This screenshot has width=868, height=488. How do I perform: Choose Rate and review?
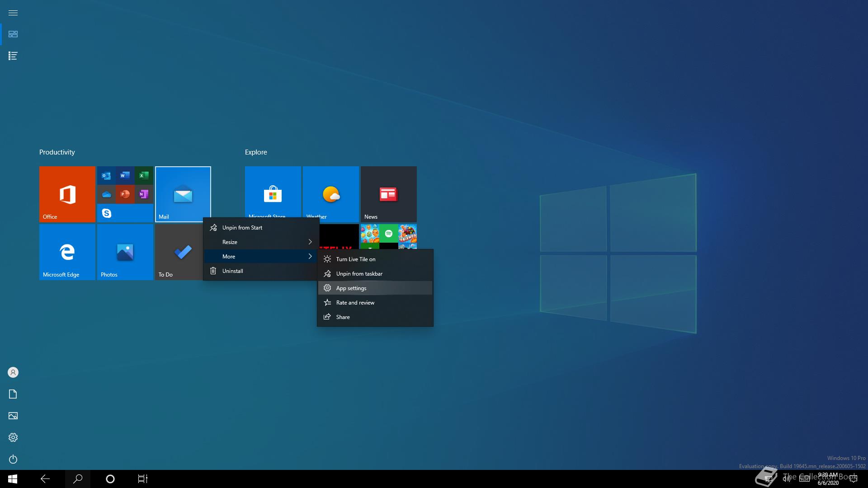(375, 303)
